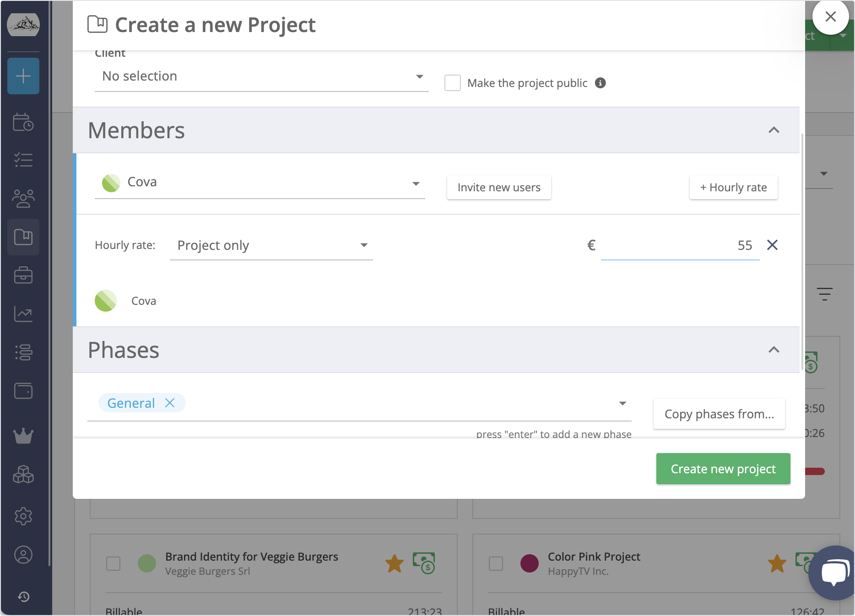Click the info icon beside project public
Viewport: 855px width, 616px height.
click(600, 83)
